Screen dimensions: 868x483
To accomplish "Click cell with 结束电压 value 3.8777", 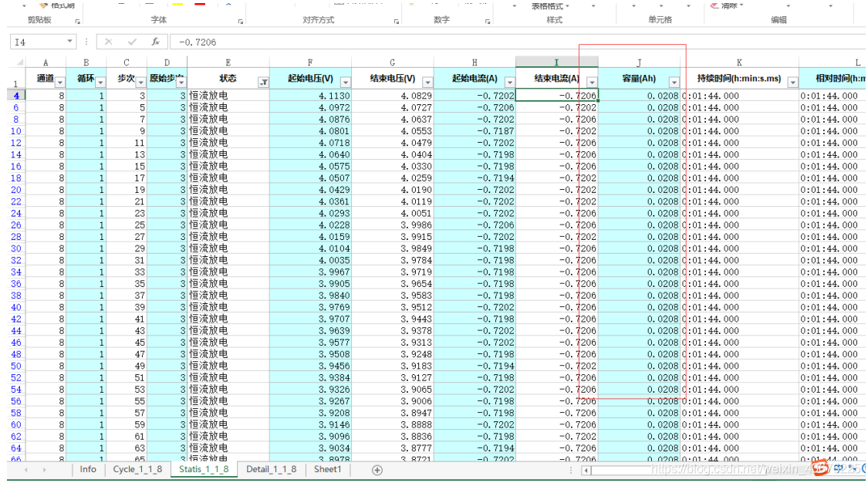I will pyautogui.click(x=393, y=448).
